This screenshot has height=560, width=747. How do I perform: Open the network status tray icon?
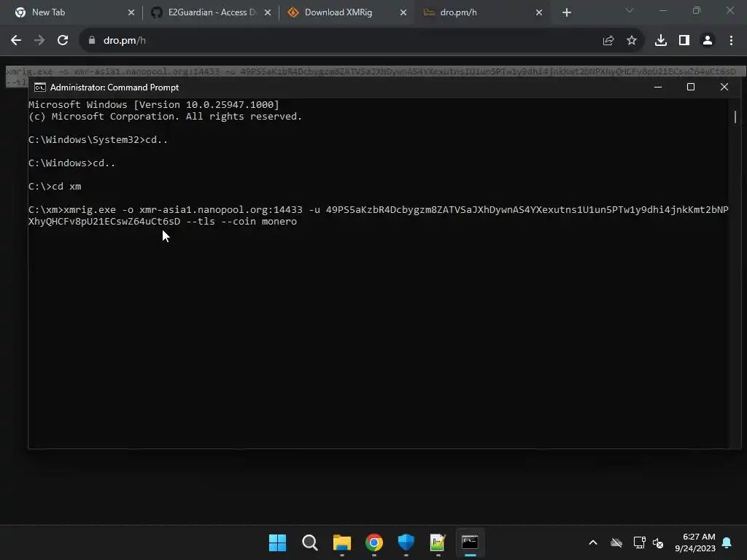pos(639,542)
